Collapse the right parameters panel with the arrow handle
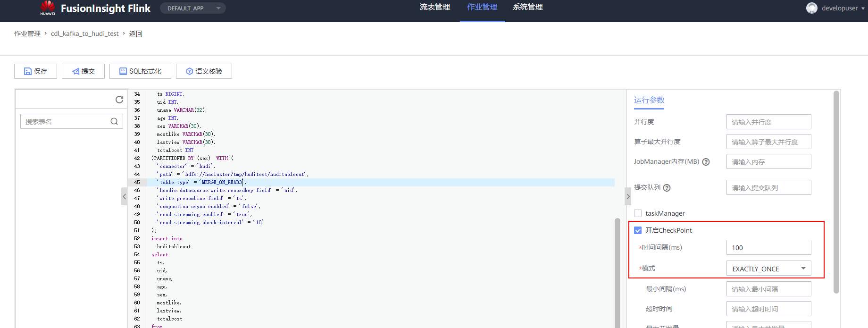This screenshot has height=328, width=868. (628, 196)
